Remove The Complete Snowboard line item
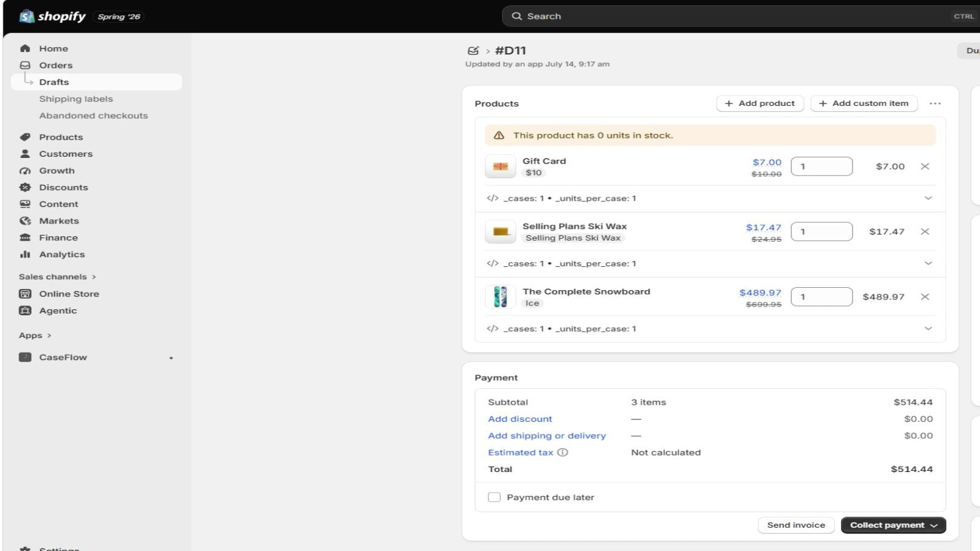 click(x=925, y=297)
